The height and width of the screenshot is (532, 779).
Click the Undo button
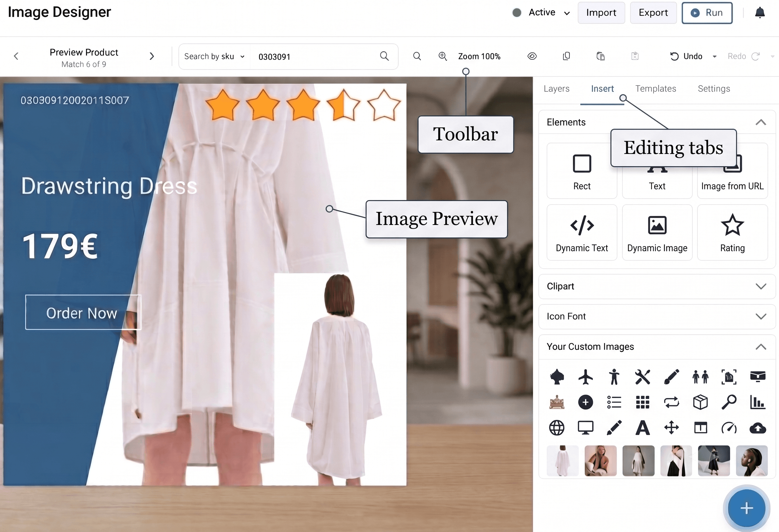tap(686, 56)
